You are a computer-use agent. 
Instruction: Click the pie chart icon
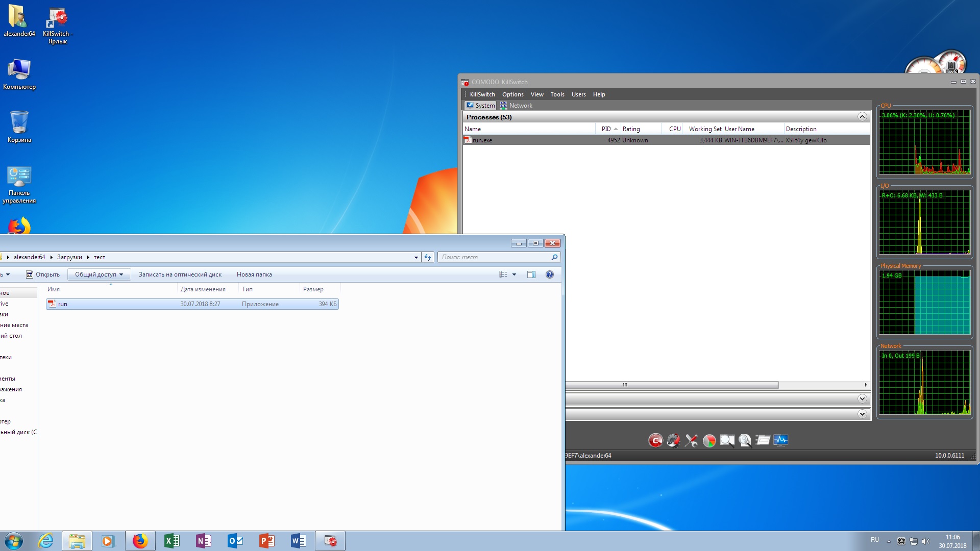click(709, 440)
